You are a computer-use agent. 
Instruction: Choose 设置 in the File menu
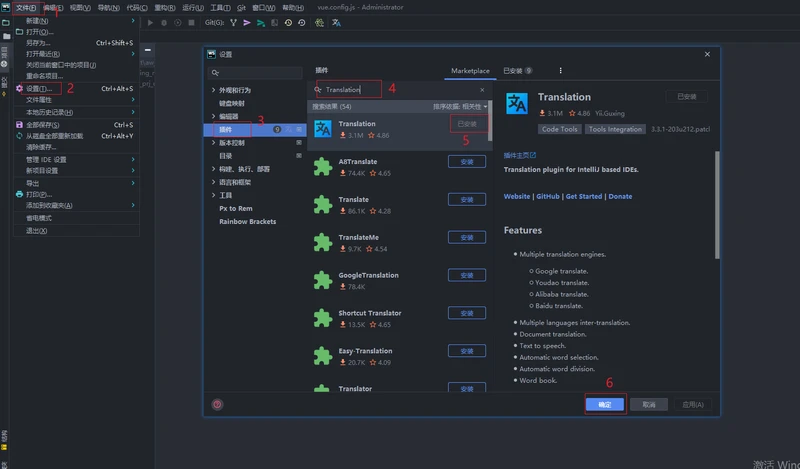point(77,88)
